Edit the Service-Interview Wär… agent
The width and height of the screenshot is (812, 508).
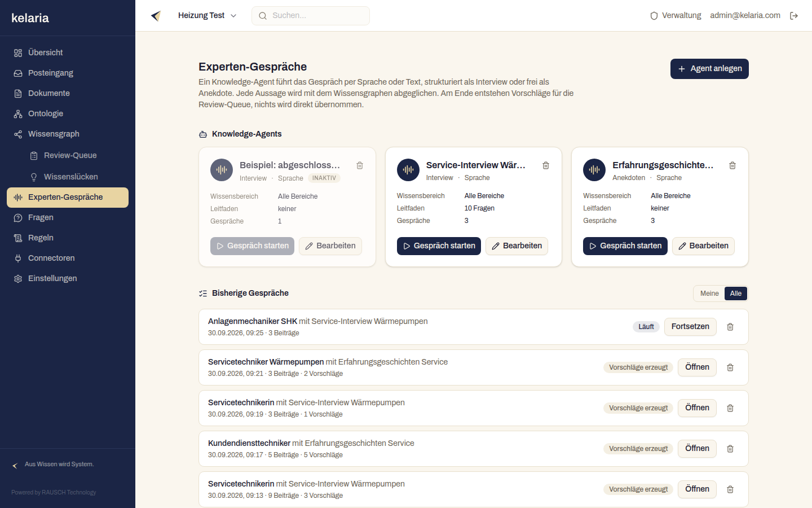click(x=517, y=246)
